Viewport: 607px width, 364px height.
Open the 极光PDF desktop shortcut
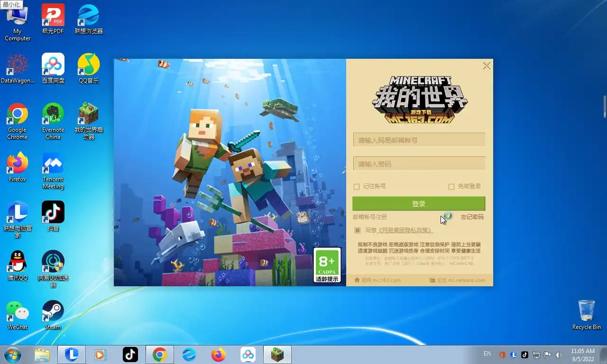click(53, 19)
